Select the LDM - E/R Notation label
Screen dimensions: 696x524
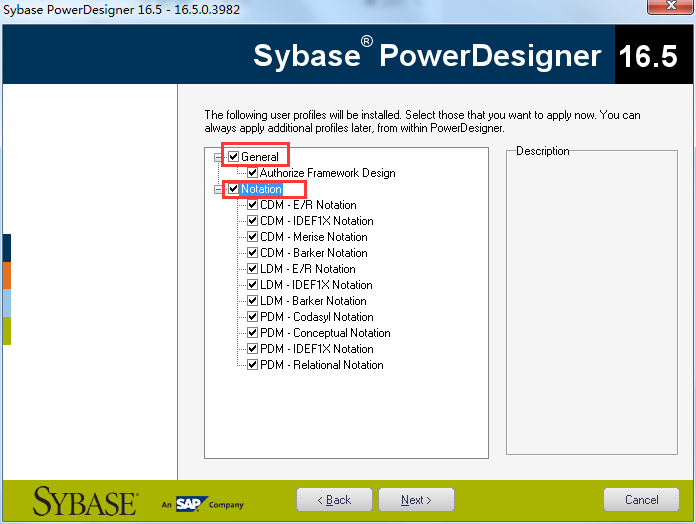(308, 269)
